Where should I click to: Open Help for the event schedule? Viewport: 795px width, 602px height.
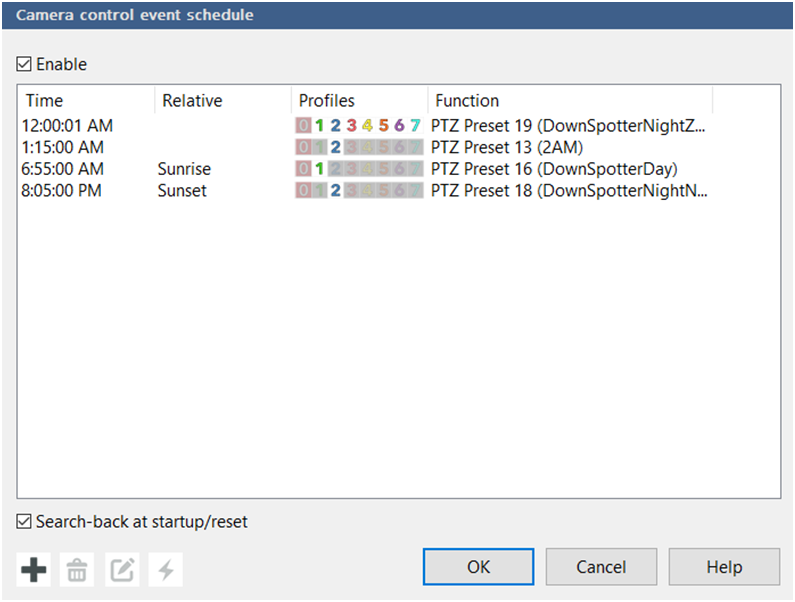724,567
